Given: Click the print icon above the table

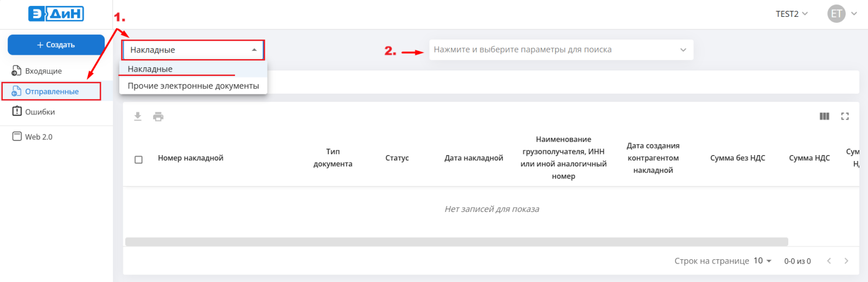Looking at the screenshot, I should point(158,117).
